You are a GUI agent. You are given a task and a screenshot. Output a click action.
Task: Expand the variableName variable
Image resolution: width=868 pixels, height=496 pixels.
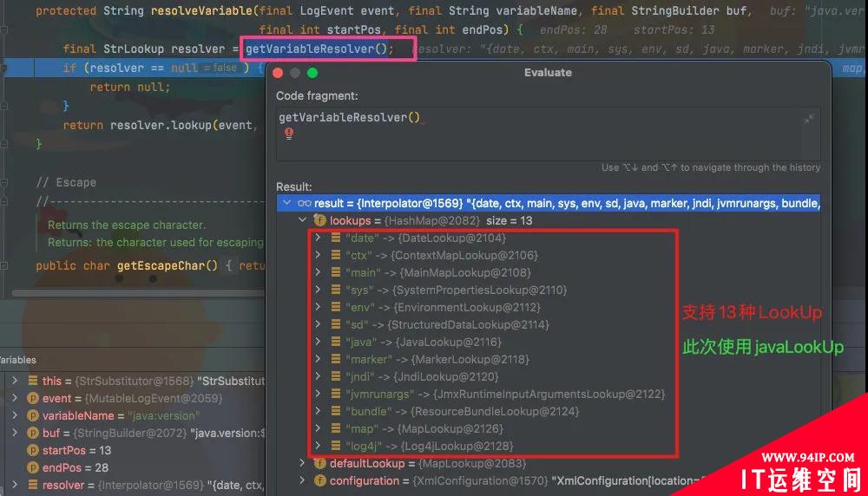point(15,415)
